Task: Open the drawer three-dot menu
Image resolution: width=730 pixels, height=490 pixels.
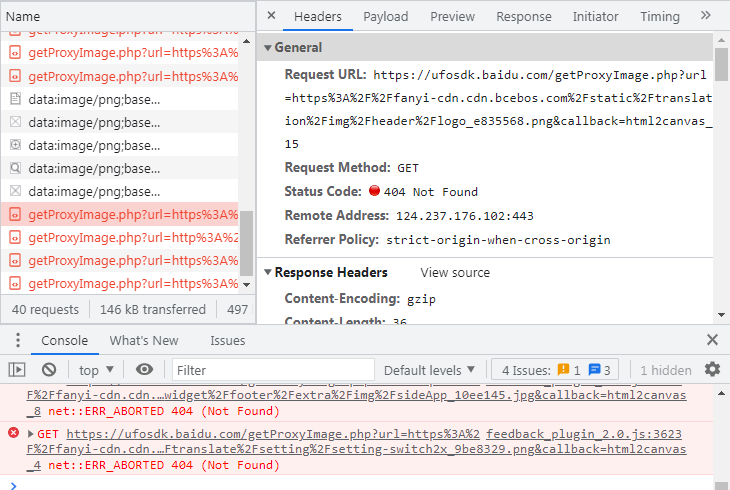Action: [18, 340]
